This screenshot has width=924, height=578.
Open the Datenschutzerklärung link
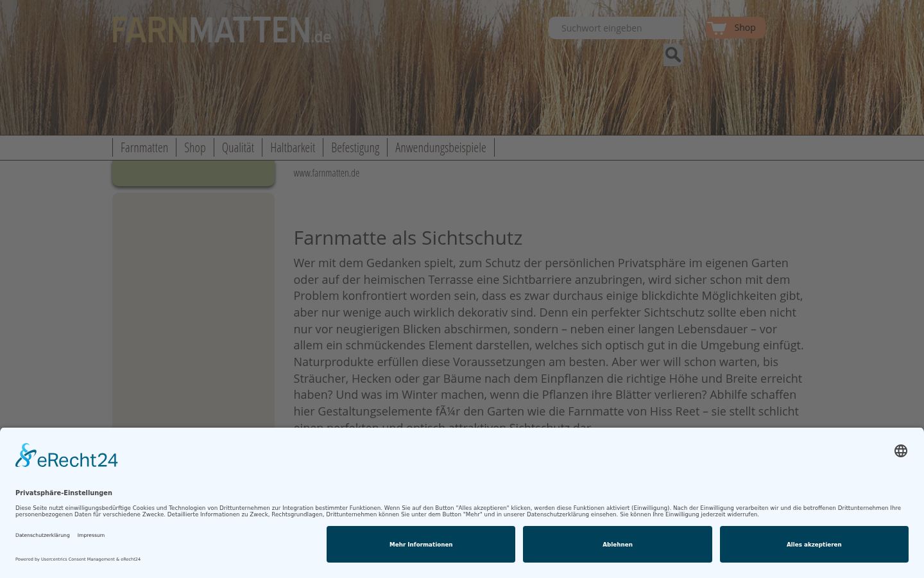click(x=42, y=535)
